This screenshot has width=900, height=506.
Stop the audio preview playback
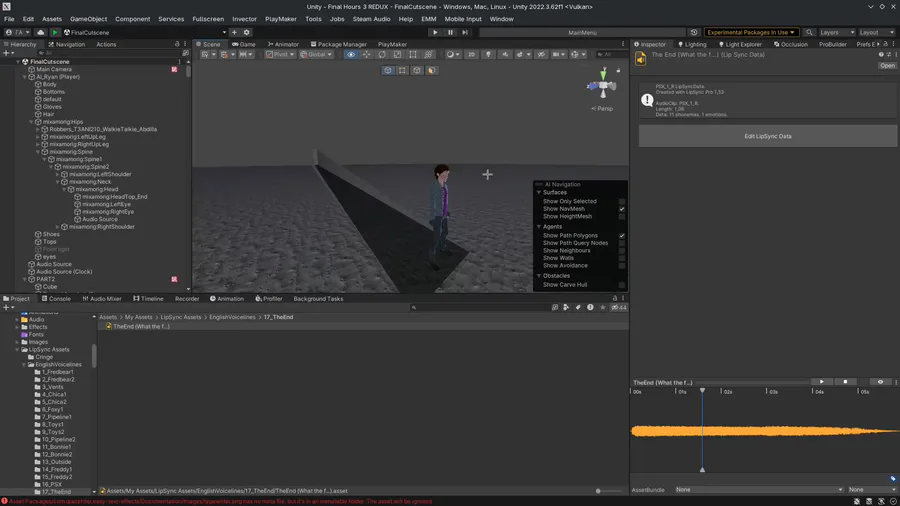coord(845,382)
